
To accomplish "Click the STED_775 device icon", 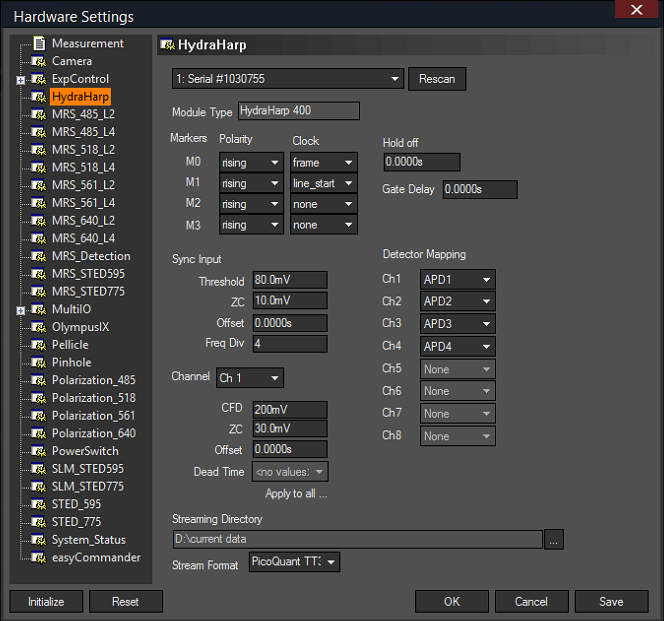I will click(39, 522).
